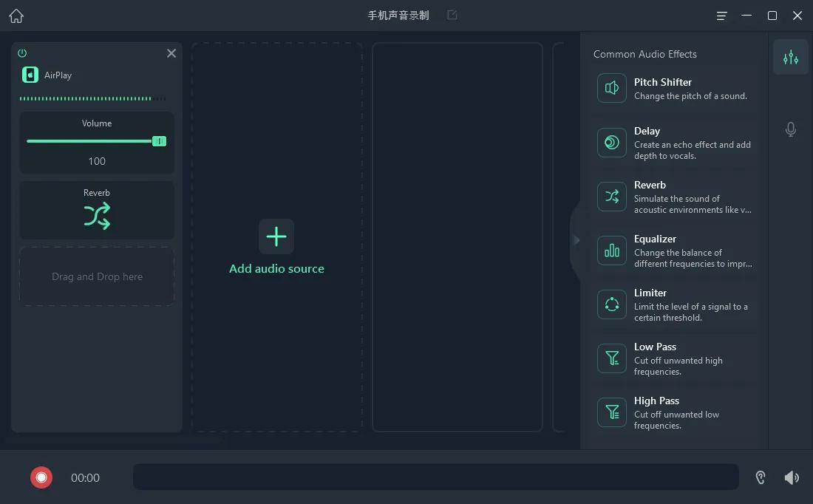Click the Pitch Shifter effect icon
The width and height of the screenshot is (813, 504).
click(x=612, y=89)
